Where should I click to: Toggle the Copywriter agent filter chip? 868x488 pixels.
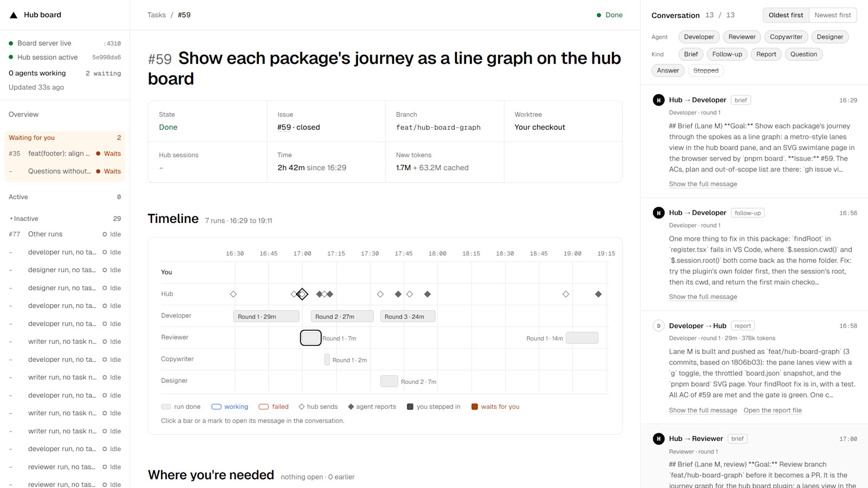pyautogui.click(x=786, y=37)
